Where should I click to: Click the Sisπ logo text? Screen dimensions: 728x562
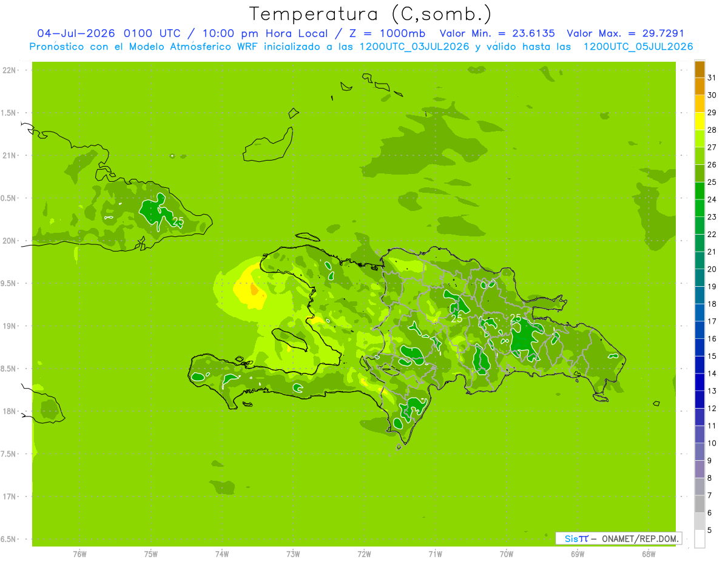point(576,539)
